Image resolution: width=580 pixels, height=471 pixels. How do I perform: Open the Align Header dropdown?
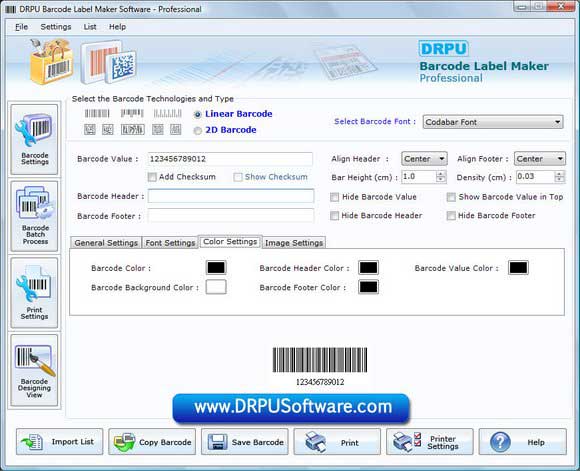point(424,159)
